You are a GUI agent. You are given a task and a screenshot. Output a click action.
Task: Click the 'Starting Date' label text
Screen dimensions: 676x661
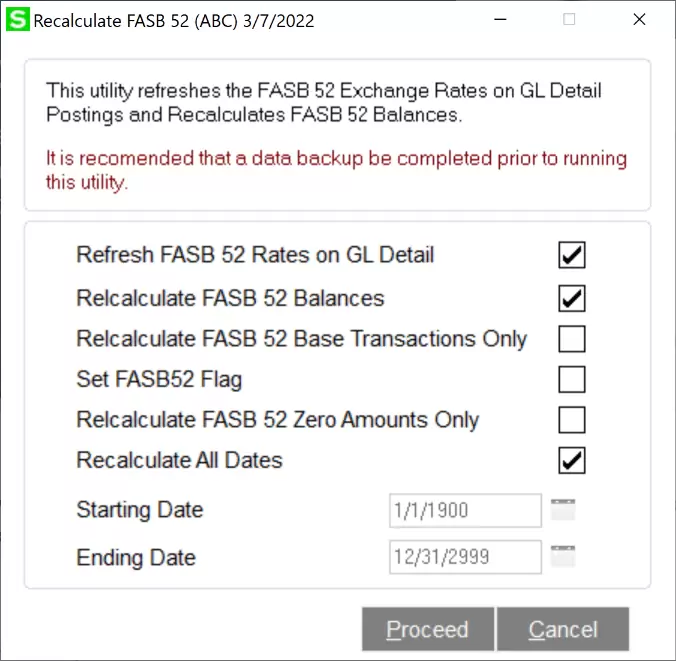[x=139, y=510]
